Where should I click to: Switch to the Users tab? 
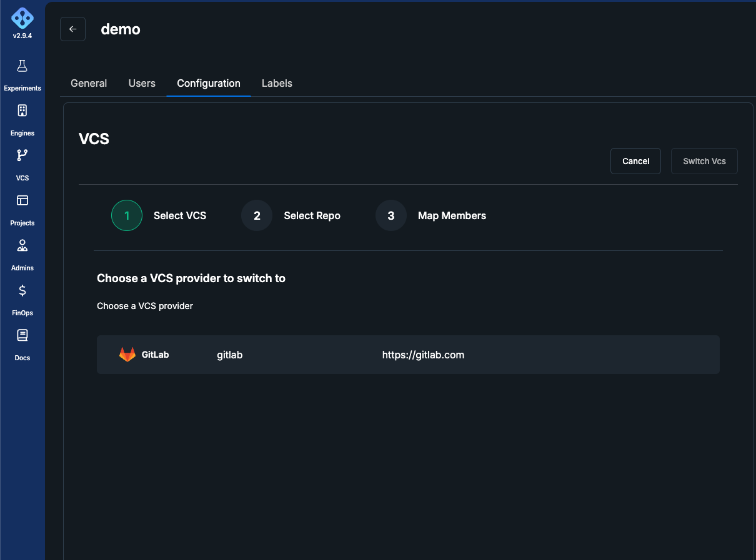[x=142, y=83]
